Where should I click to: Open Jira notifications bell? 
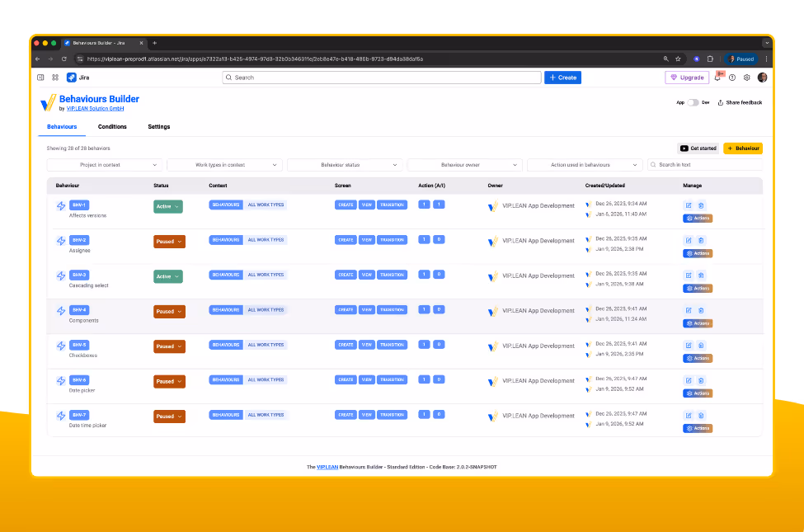[717, 78]
